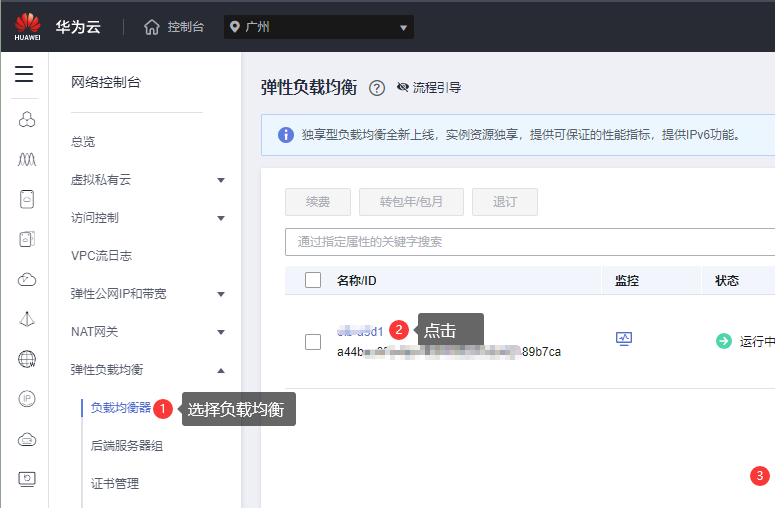The width and height of the screenshot is (775, 508).
Task: Open the hamburger menu in the sidebar
Action: pyautogui.click(x=24, y=74)
